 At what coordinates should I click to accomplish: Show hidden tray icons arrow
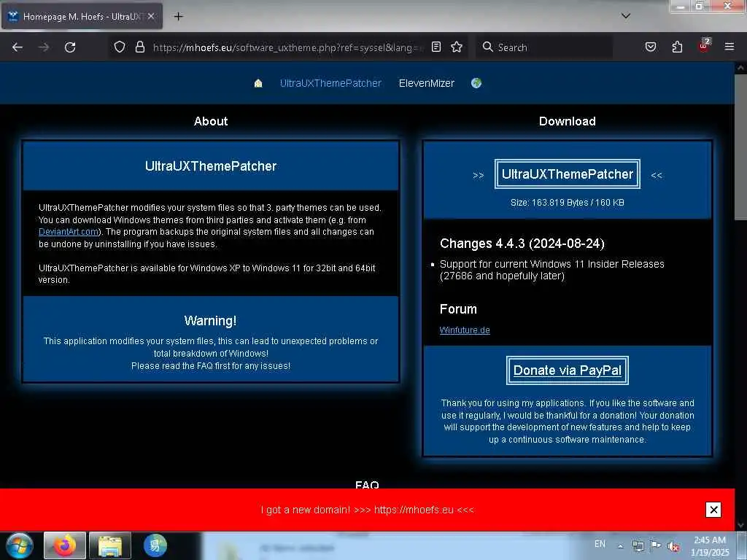(620, 546)
